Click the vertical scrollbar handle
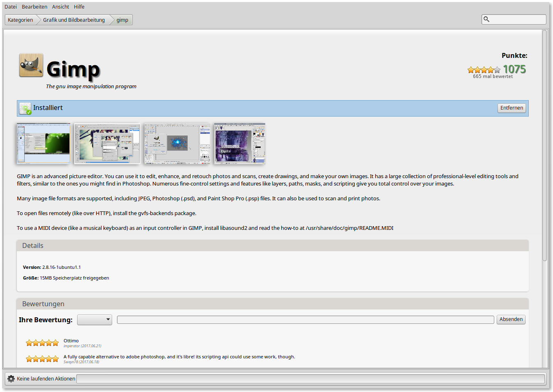Screen dimensions: 553x392 545,145
